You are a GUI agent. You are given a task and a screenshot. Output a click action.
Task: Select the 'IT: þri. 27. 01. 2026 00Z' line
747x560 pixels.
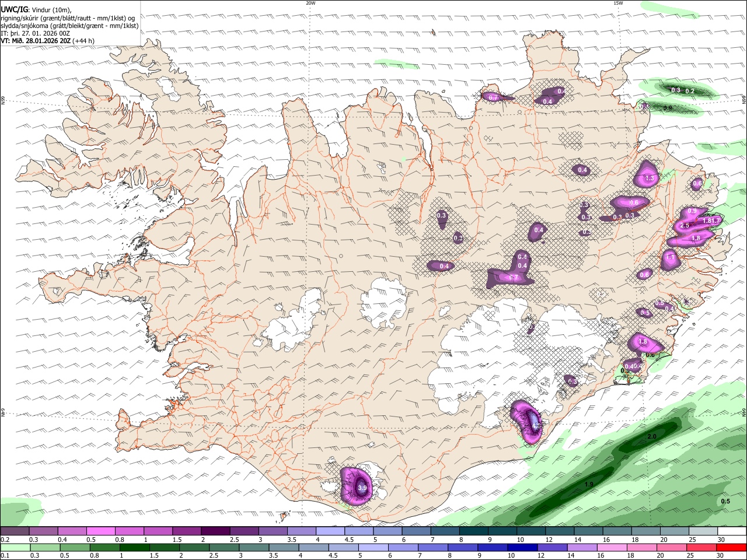pyautogui.click(x=36, y=33)
